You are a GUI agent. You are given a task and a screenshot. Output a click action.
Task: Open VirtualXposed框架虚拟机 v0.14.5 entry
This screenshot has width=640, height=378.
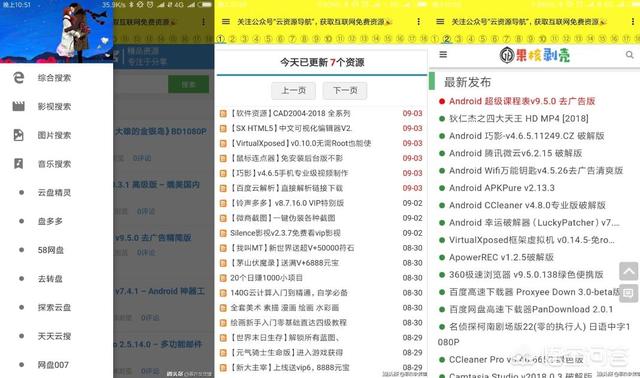(532, 240)
